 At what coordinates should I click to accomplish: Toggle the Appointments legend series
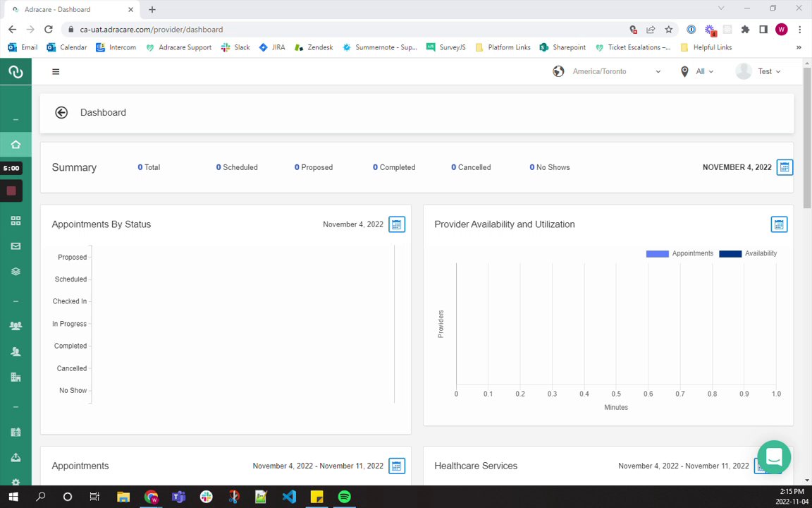tap(679, 253)
